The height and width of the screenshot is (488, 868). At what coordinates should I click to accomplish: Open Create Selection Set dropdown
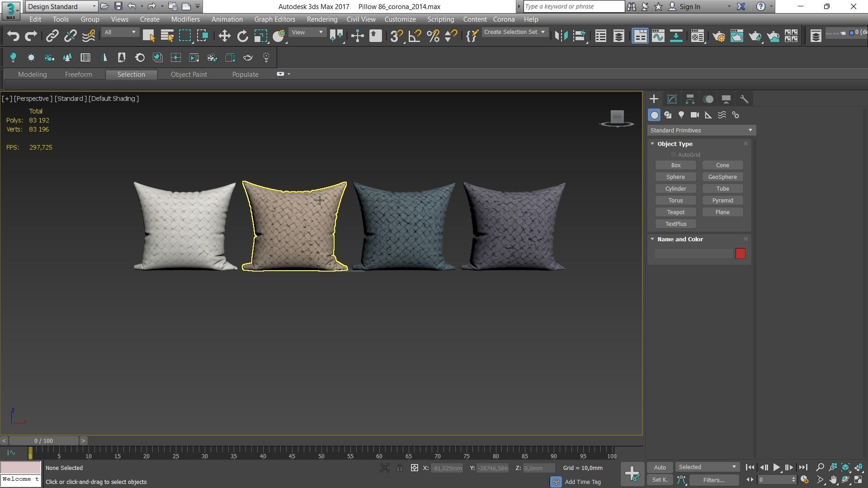(515, 32)
